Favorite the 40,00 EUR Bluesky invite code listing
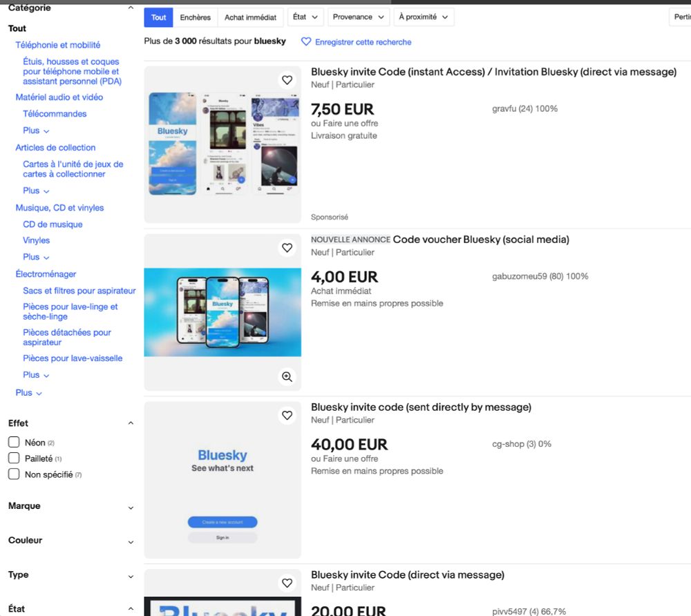Viewport: 691px width, 616px height. (287, 415)
